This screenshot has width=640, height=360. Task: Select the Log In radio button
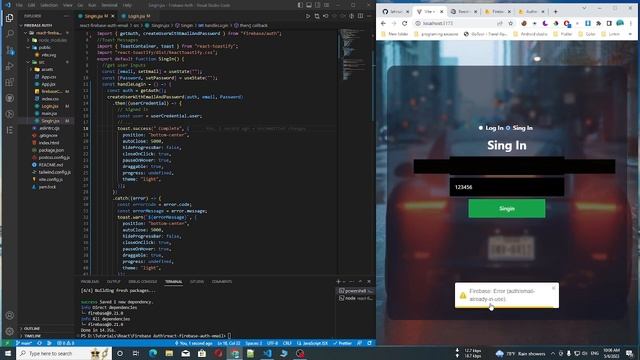[481, 128]
